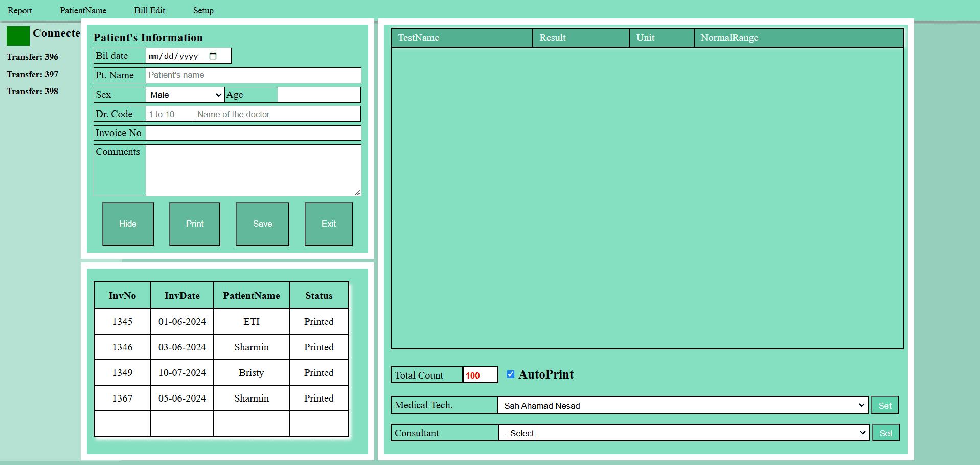Click the AutoPrint label text
The height and width of the screenshot is (465, 980).
[546, 374]
